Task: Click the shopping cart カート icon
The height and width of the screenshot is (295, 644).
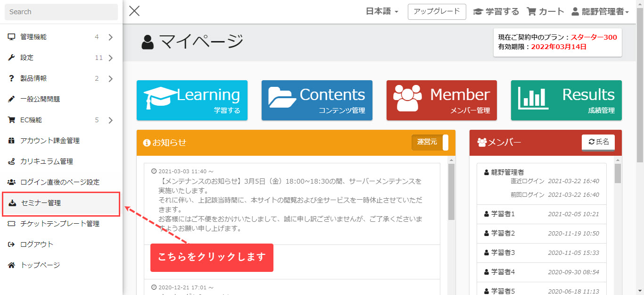Action: coord(532,12)
